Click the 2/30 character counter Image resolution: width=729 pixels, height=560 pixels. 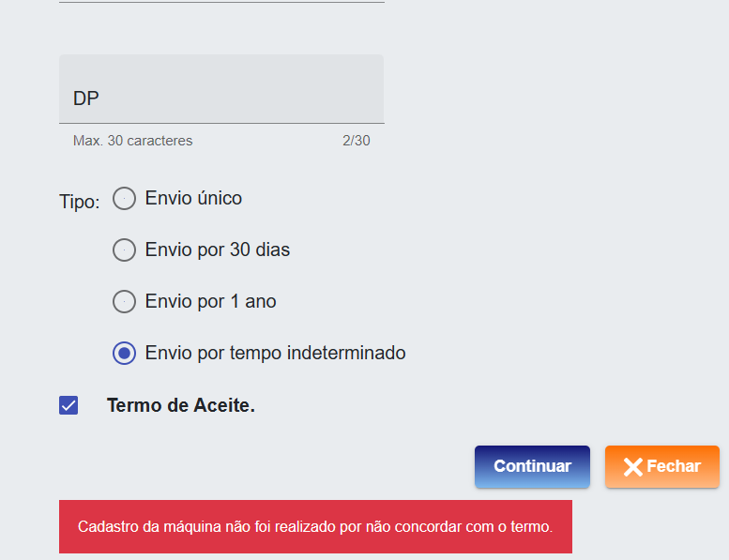pos(357,141)
